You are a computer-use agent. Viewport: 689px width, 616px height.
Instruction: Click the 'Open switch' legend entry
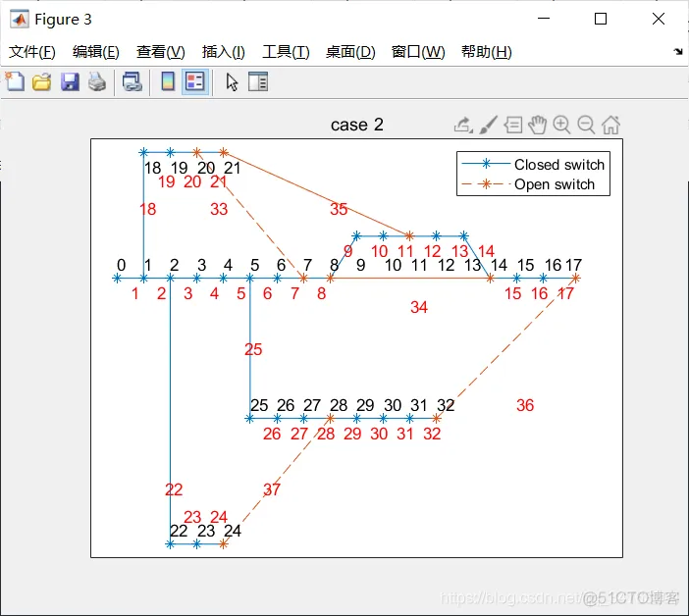[555, 184]
